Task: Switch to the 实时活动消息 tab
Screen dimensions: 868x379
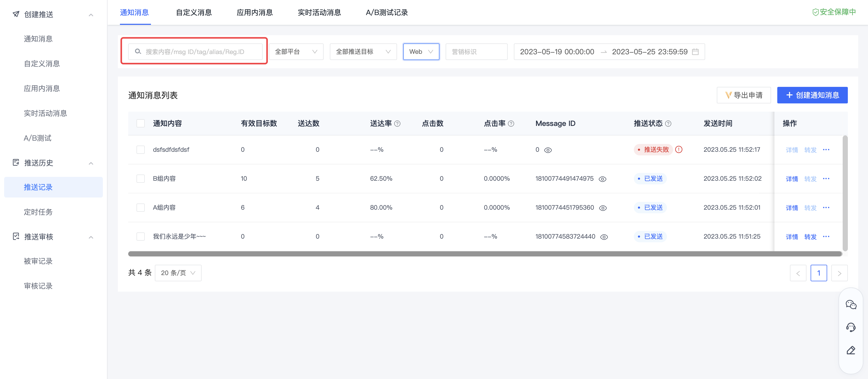Action: point(319,12)
